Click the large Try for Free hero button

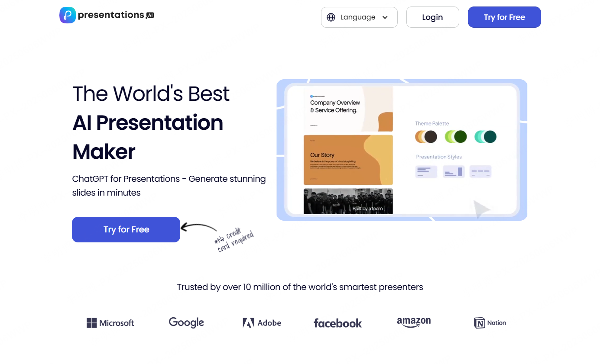coord(126,229)
